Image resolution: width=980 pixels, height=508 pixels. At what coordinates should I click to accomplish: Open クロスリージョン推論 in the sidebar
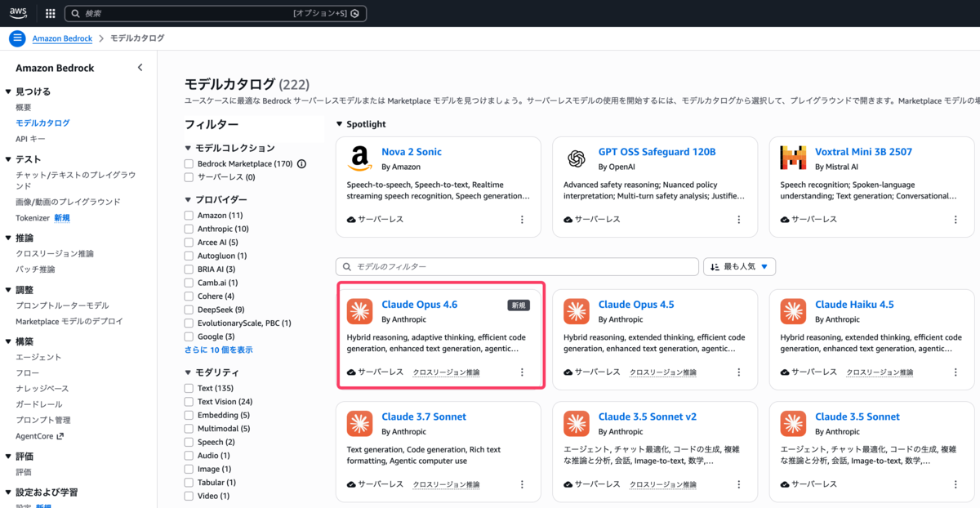pos(55,253)
